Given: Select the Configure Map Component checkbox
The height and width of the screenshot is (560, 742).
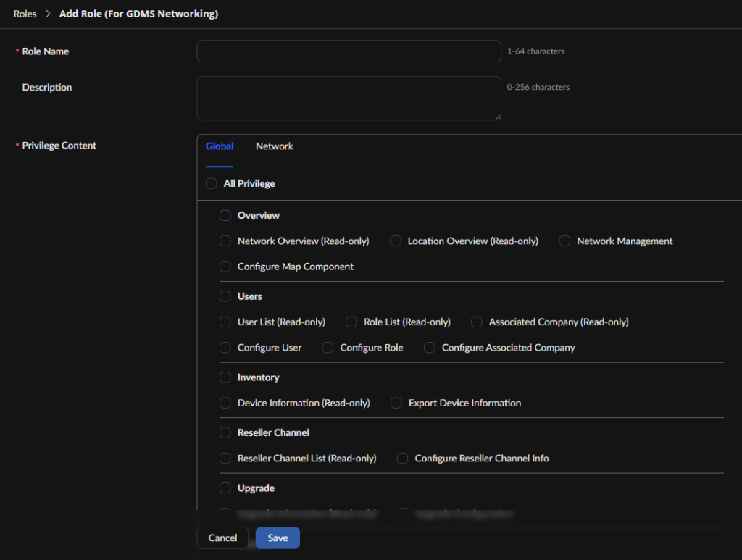Looking at the screenshot, I should click(225, 267).
